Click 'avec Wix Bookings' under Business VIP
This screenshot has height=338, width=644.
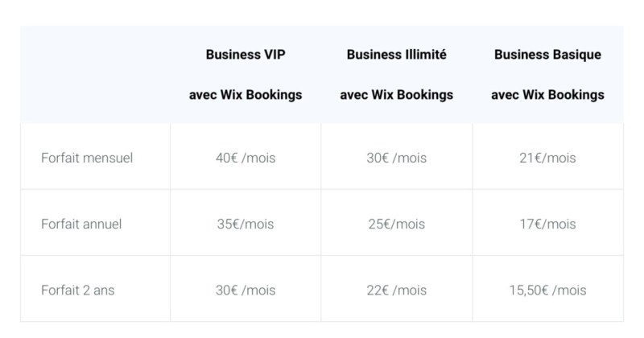coord(246,95)
